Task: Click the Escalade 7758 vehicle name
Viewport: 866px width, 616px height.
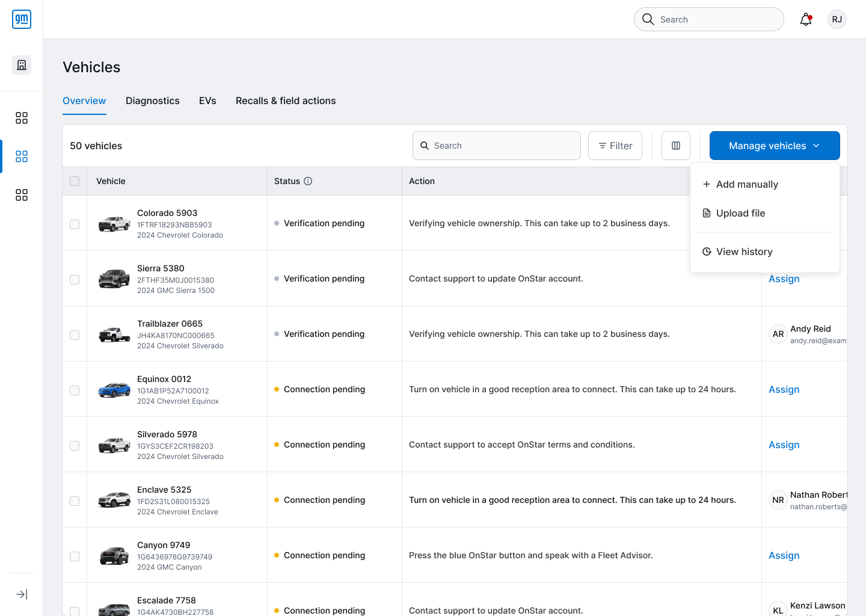Action: [x=167, y=600]
